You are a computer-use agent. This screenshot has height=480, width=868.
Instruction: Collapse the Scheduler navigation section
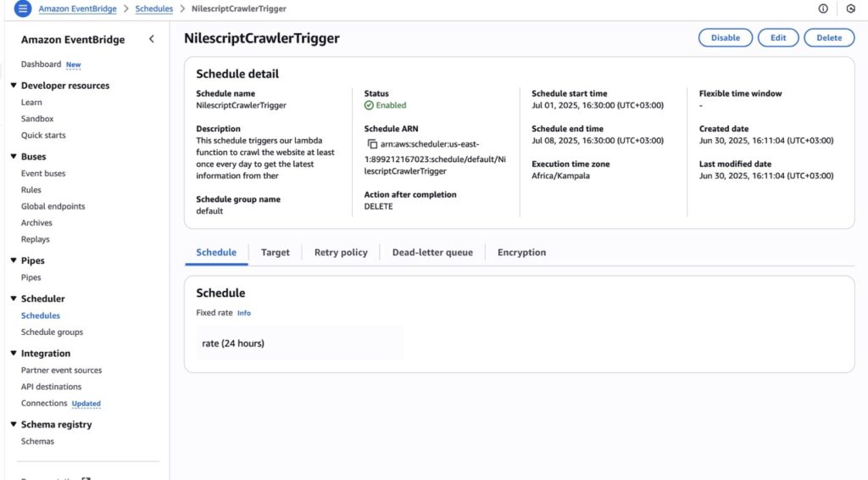click(14, 299)
